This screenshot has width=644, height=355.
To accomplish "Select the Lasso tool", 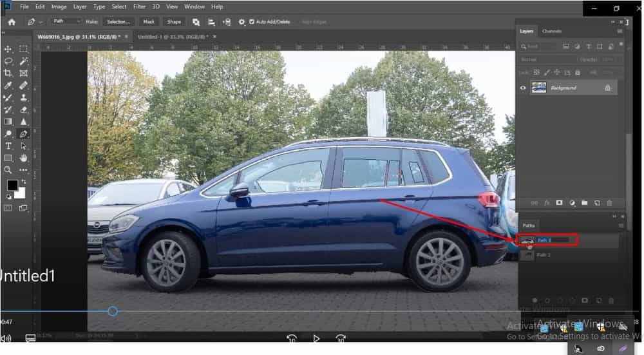I will click(8, 61).
